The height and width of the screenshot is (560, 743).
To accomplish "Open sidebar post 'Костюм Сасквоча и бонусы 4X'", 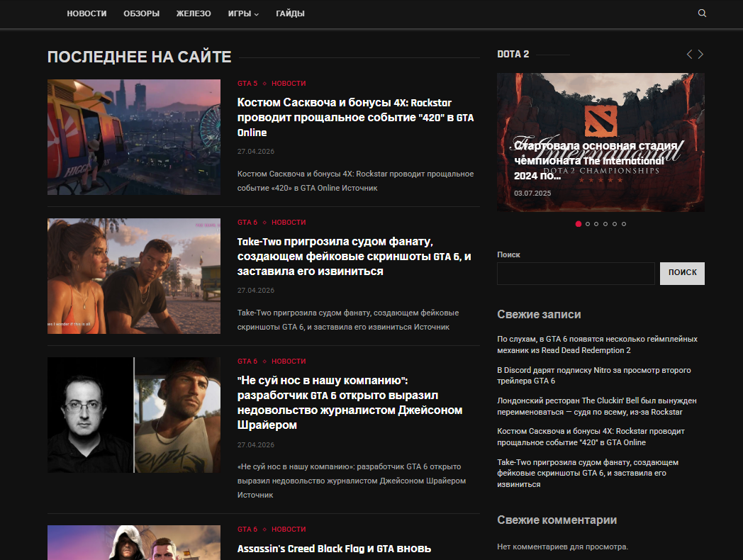I will [591, 437].
